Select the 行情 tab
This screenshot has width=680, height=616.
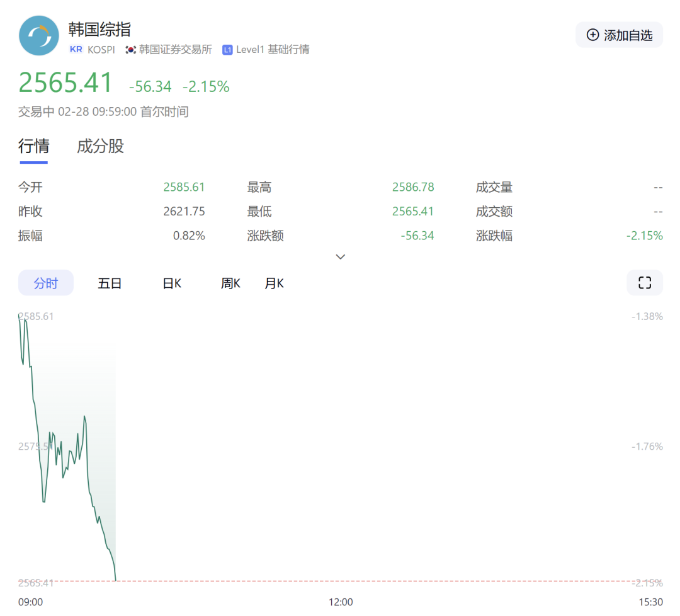tap(33, 146)
